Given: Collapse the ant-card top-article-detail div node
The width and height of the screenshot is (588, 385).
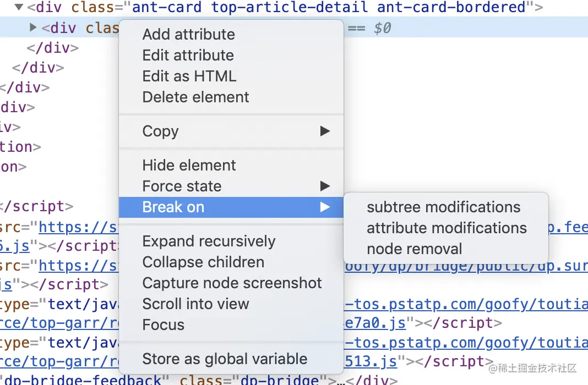Looking at the screenshot, I should (x=19, y=7).
